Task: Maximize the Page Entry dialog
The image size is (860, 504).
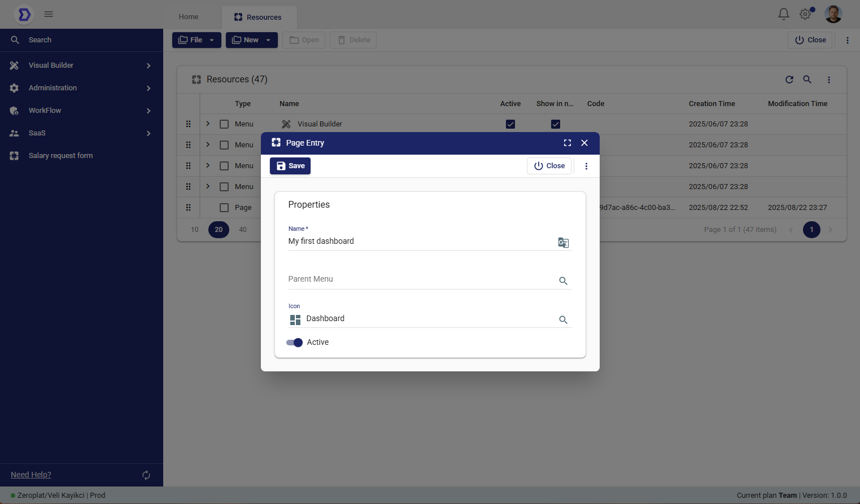Action: click(x=567, y=143)
